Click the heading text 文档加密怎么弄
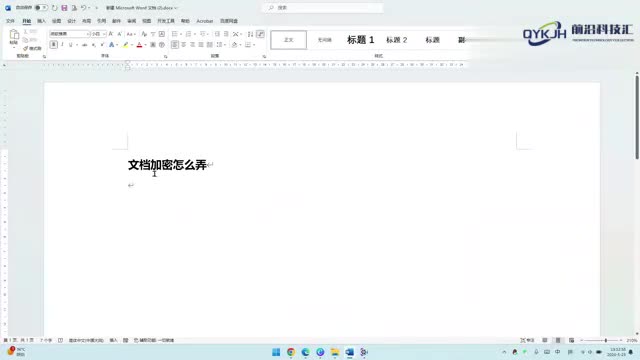Screen dimensions: 640x360 coord(167,164)
